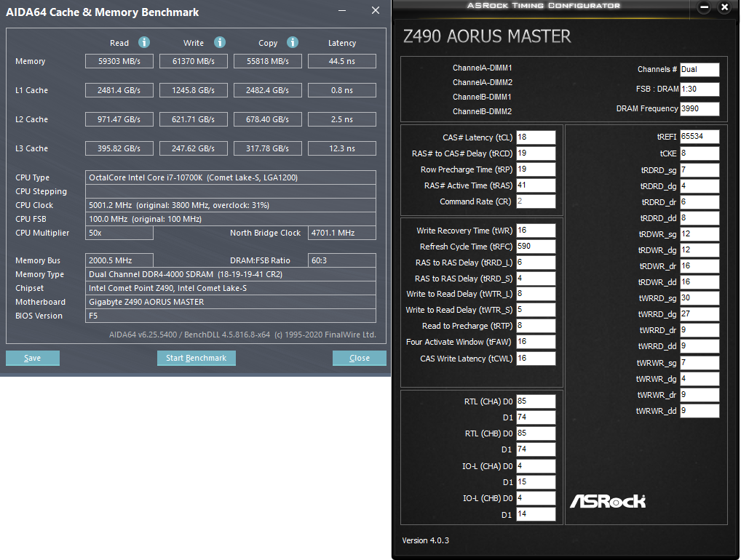Click the tRDWR_dr value field
Viewport: 741px width, 560px height.
(x=700, y=266)
